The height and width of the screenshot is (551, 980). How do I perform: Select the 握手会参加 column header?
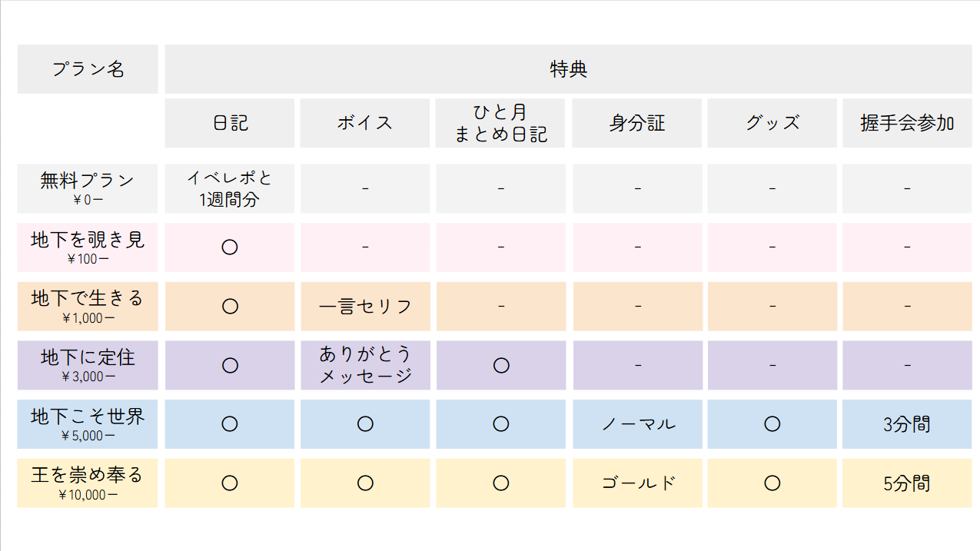tap(908, 123)
